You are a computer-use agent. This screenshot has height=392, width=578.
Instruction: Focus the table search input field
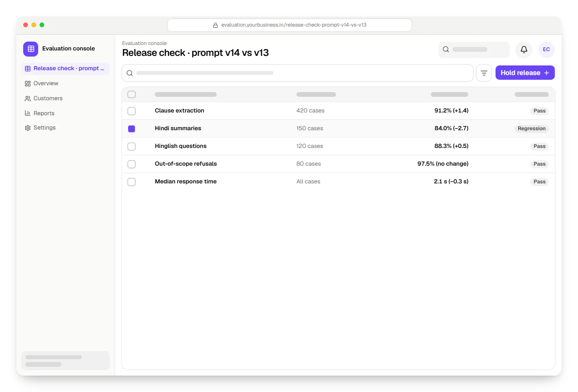tap(297, 73)
